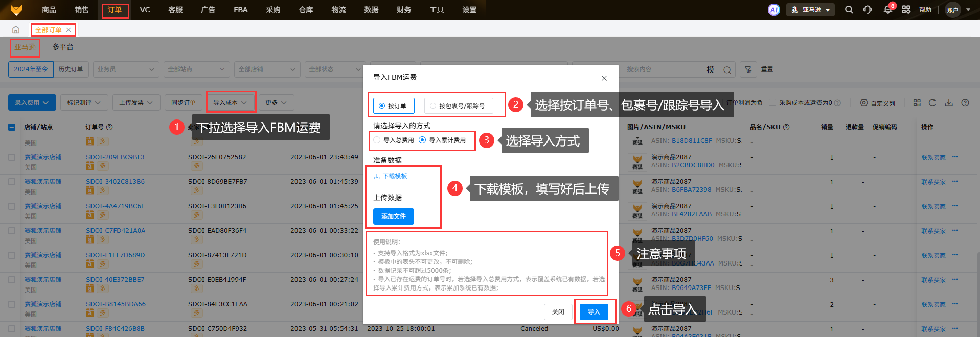
Task: Click the 同步订单 button
Action: pyautogui.click(x=184, y=103)
